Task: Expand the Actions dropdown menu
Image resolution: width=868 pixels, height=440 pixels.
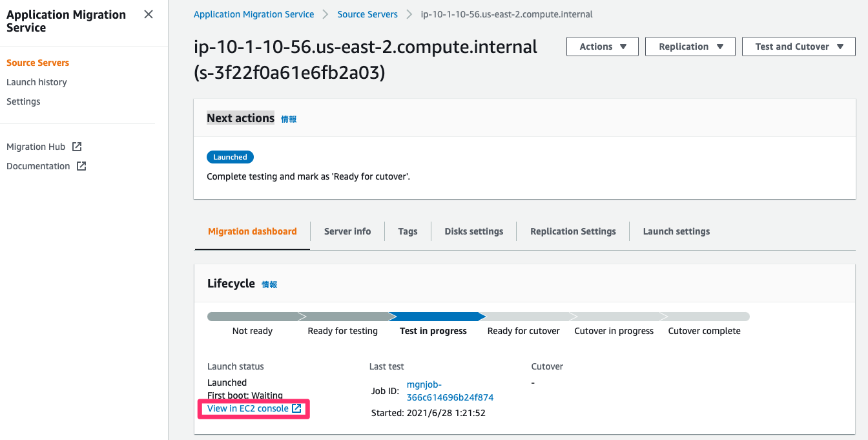Action: [603, 47]
